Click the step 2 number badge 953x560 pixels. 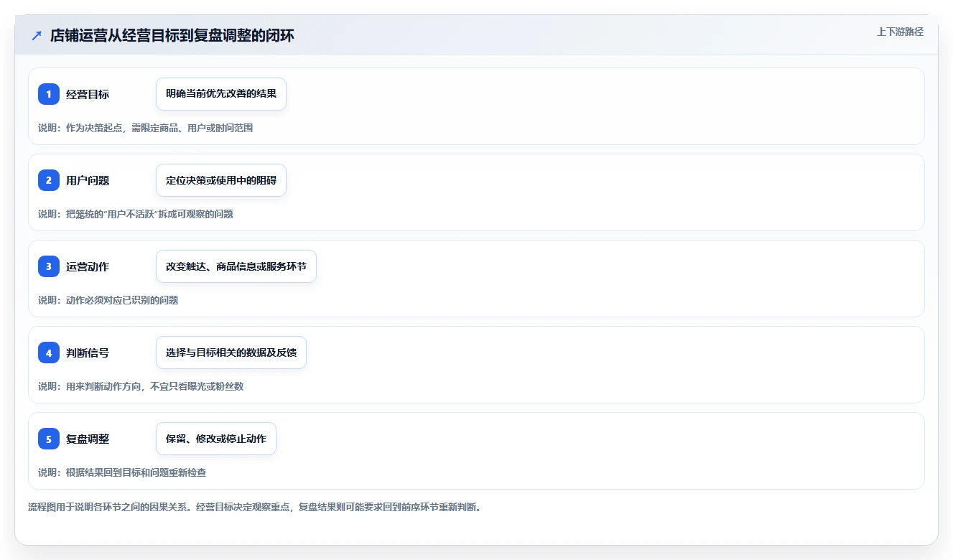49,180
